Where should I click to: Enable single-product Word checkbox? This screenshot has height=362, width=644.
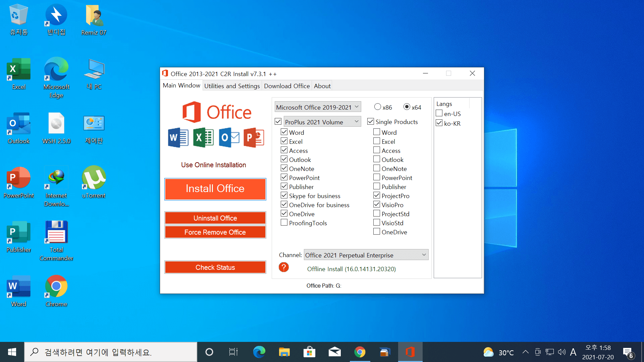tap(377, 132)
